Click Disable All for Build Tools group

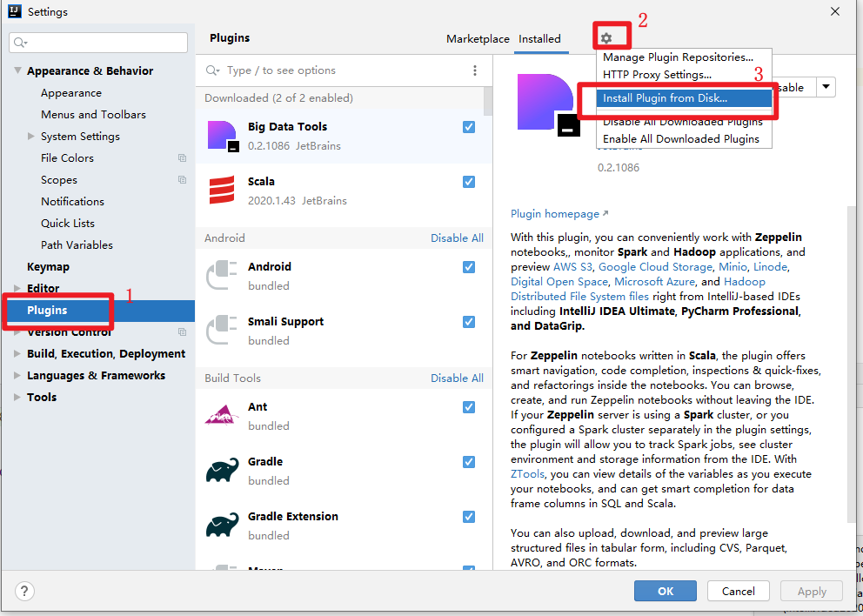(457, 378)
